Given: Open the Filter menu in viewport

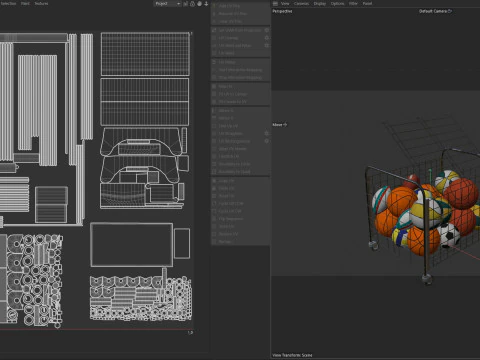Looking at the screenshot, I should [353, 3].
